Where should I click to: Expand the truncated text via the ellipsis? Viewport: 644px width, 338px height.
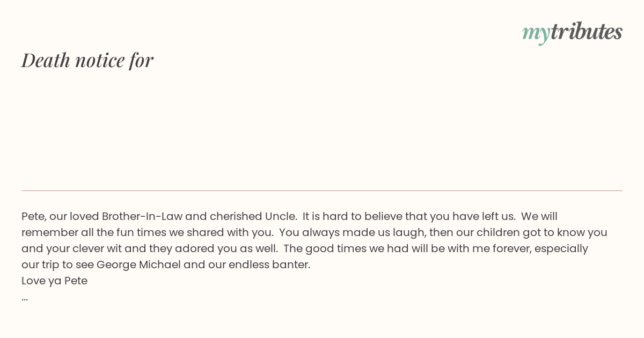[x=25, y=297]
